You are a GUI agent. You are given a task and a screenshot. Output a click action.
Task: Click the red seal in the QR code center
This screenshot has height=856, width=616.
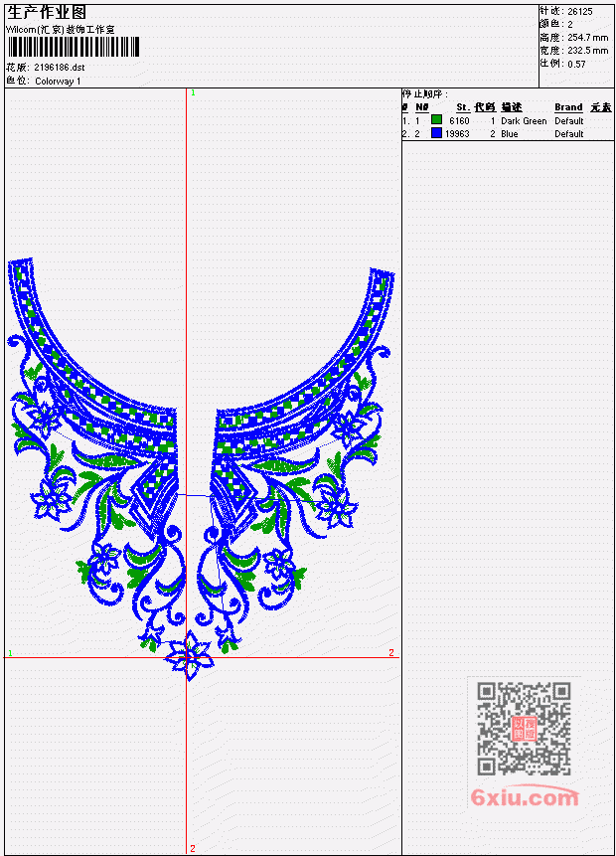(525, 729)
